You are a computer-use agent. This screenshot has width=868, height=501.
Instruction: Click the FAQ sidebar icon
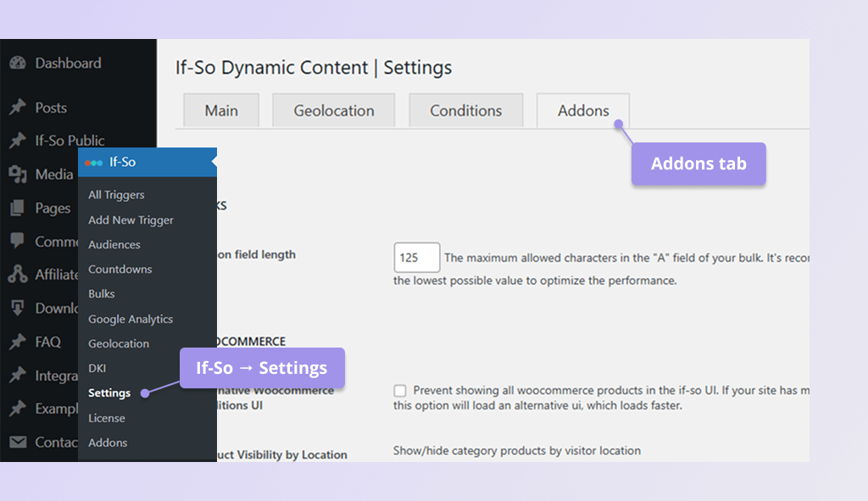coord(20,342)
